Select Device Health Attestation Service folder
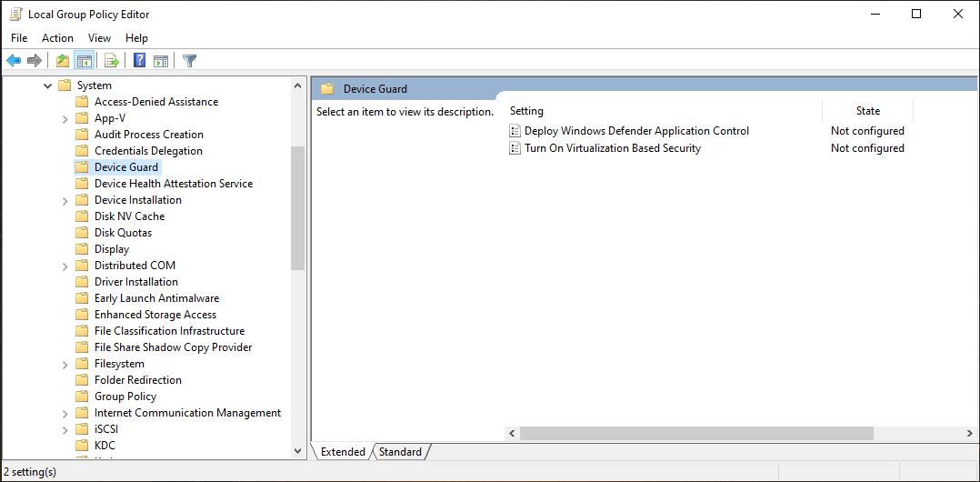This screenshot has width=980, height=482. point(174,183)
